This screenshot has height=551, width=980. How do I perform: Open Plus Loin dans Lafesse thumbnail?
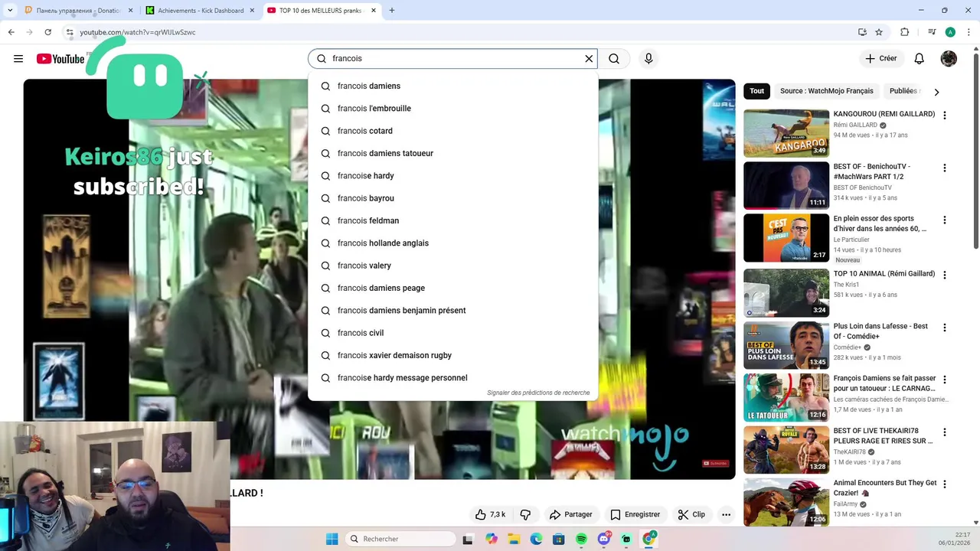(x=786, y=345)
